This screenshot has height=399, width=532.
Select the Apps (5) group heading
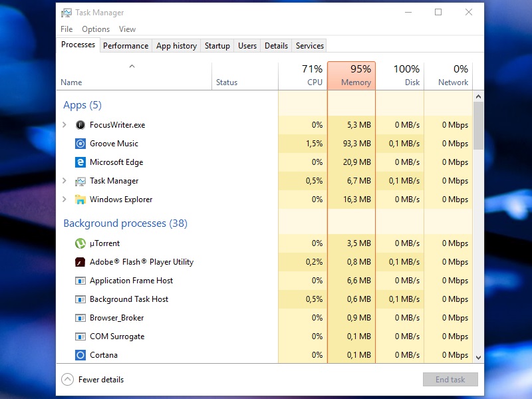[82, 105]
